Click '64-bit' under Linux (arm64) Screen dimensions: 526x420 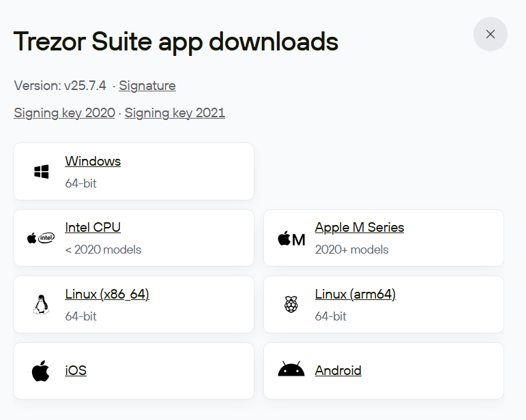tap(330, 316)
